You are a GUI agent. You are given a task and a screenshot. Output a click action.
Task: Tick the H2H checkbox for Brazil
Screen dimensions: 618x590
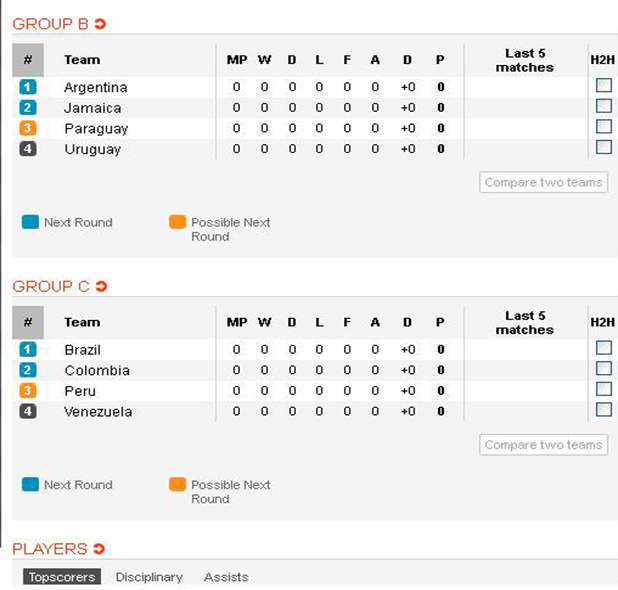pos(604,348)
